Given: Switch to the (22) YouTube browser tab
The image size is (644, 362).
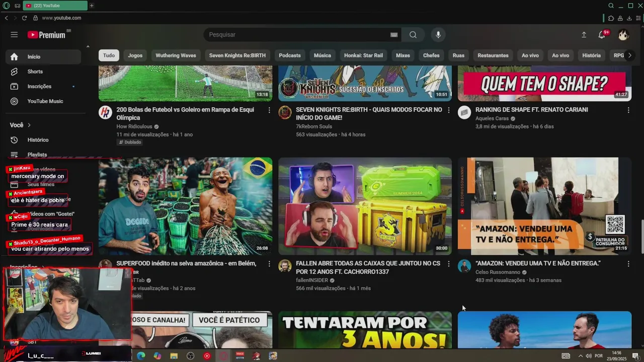Looking at the screenshot, I should point(54,6).
